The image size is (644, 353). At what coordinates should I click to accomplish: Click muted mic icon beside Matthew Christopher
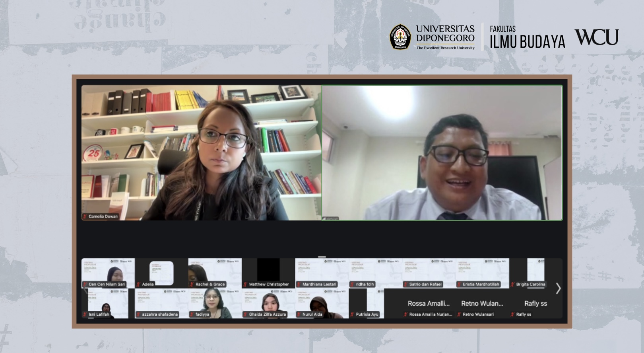tap(245, 285)
